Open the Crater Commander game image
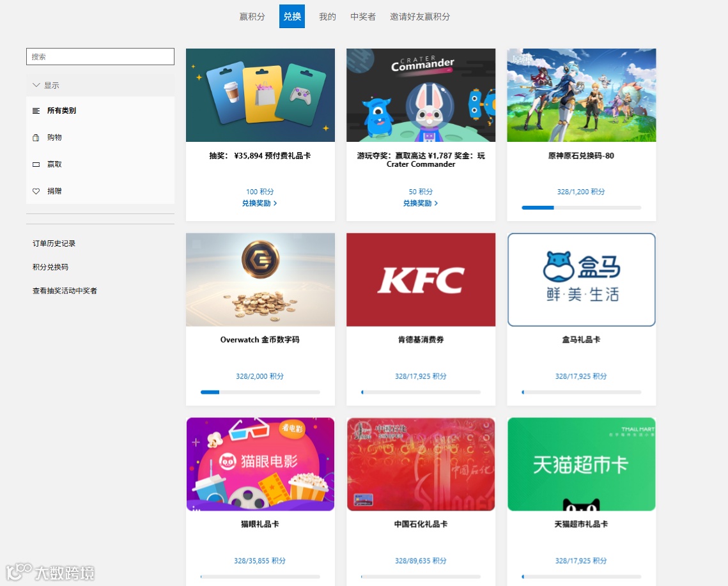The width and height of the screenshot is (728, 586). pyautogui.click(x=421, y=95)
